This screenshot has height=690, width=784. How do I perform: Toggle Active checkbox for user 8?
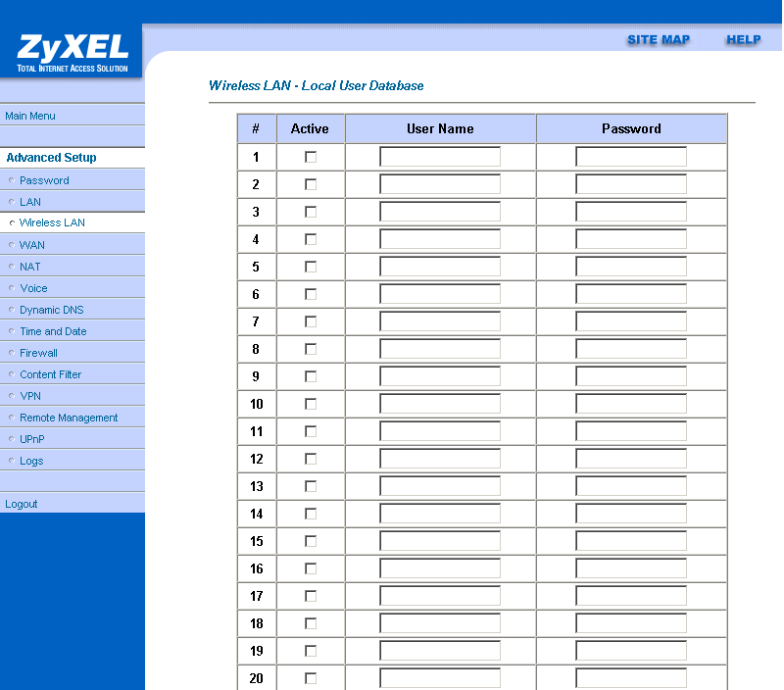(311, 349)
